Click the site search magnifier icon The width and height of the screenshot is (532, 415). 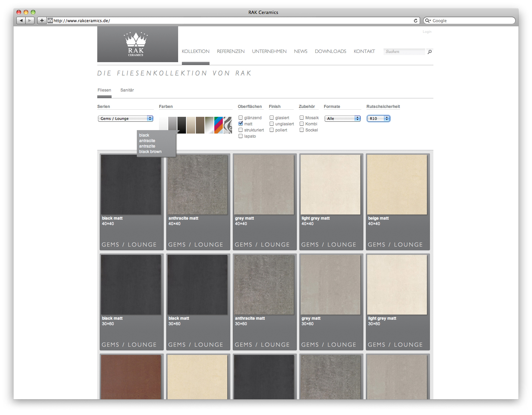(x=430, y=52)
